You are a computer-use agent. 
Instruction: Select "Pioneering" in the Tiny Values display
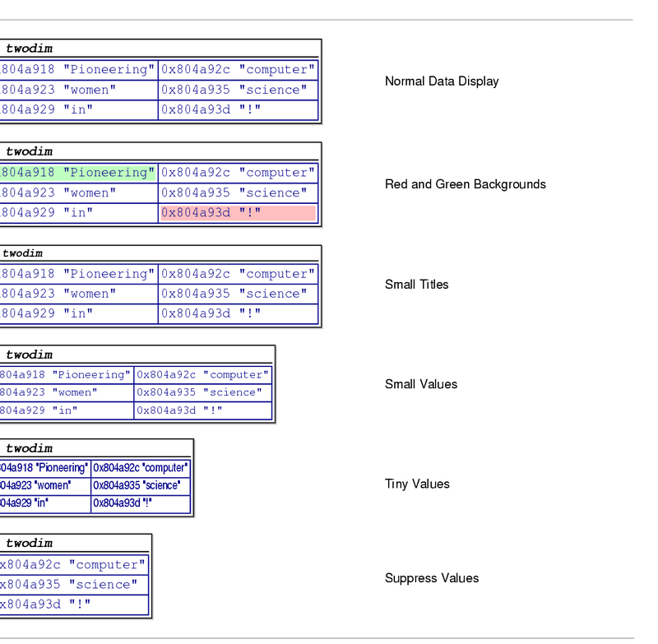(45, 468)
